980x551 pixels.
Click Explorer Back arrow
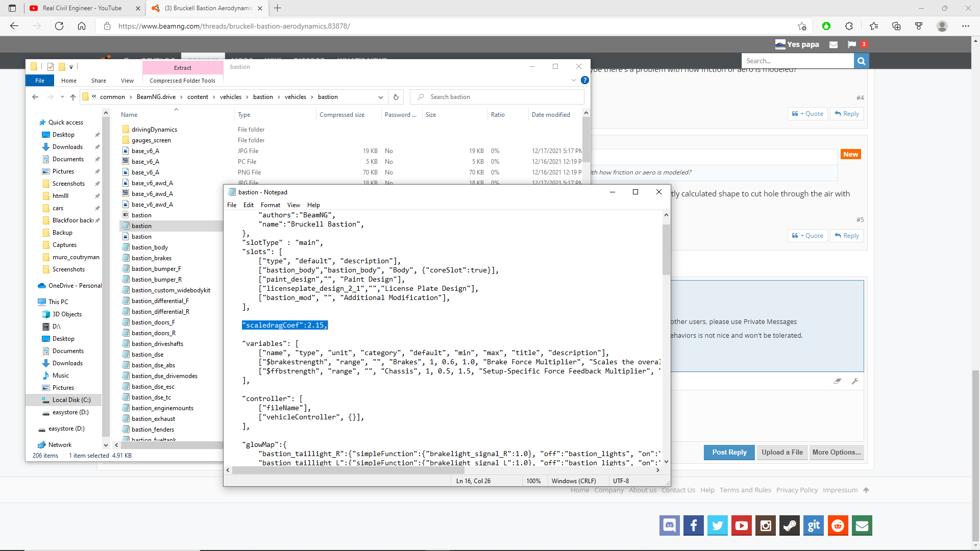[x=35, y=97]
